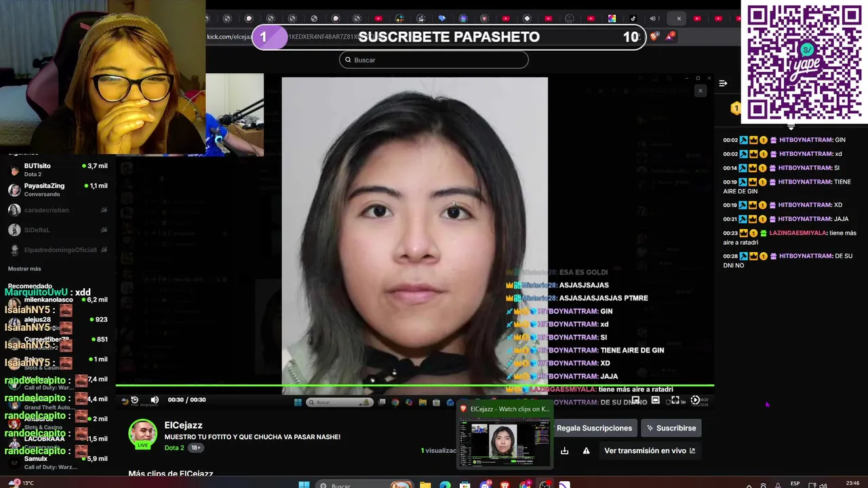Open Ver transmisión en vivo link

649,450
